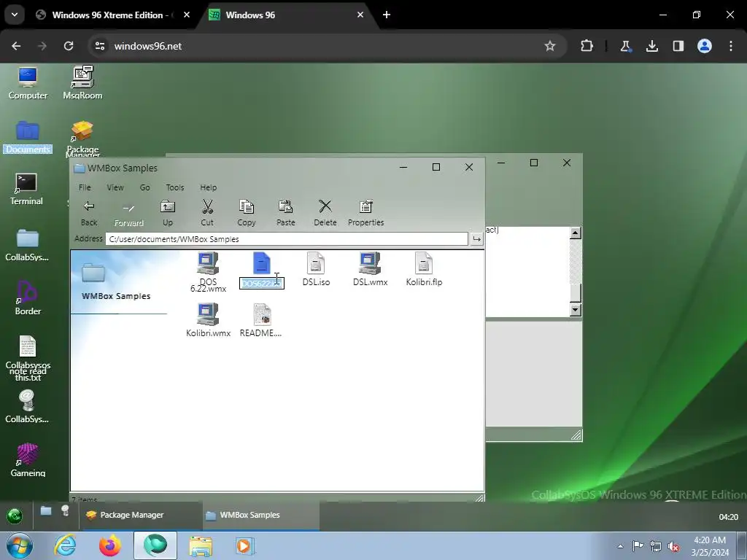The width and height of the screenshot is (747, 560).
Task: Click the Gameing desktop shortcut
Action: tap(28, 460)
